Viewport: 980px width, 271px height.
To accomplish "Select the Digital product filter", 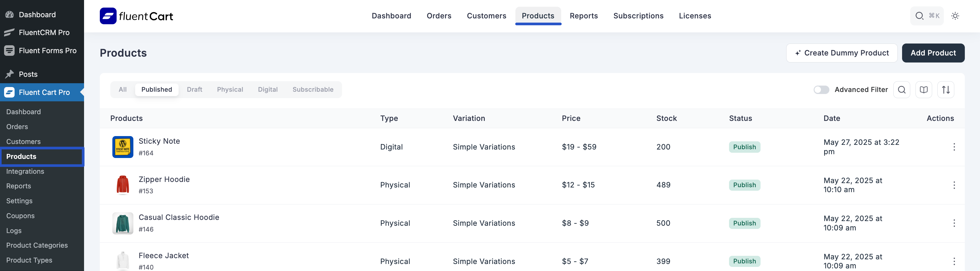I will pos(268,89).
